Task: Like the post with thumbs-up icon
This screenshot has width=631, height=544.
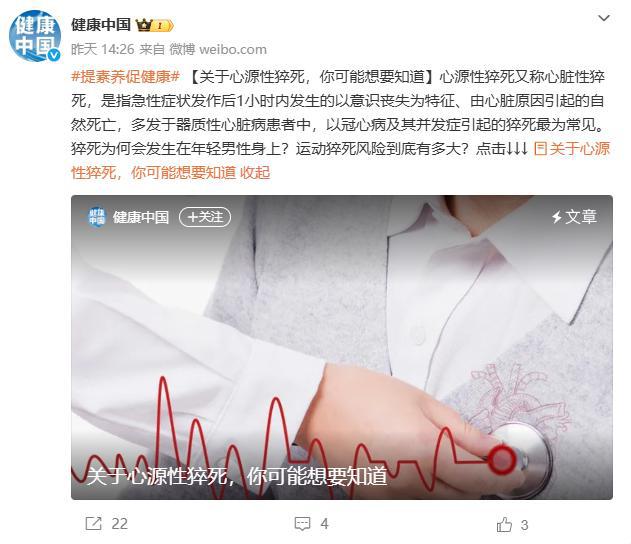Action: pyautogui.click(x=504, y=524)
